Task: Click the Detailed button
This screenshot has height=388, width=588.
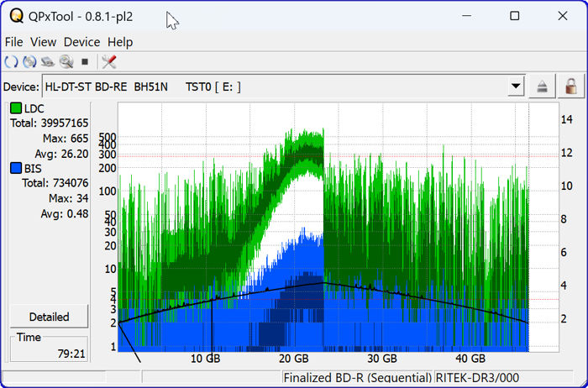Action: [x=49, y=317]
